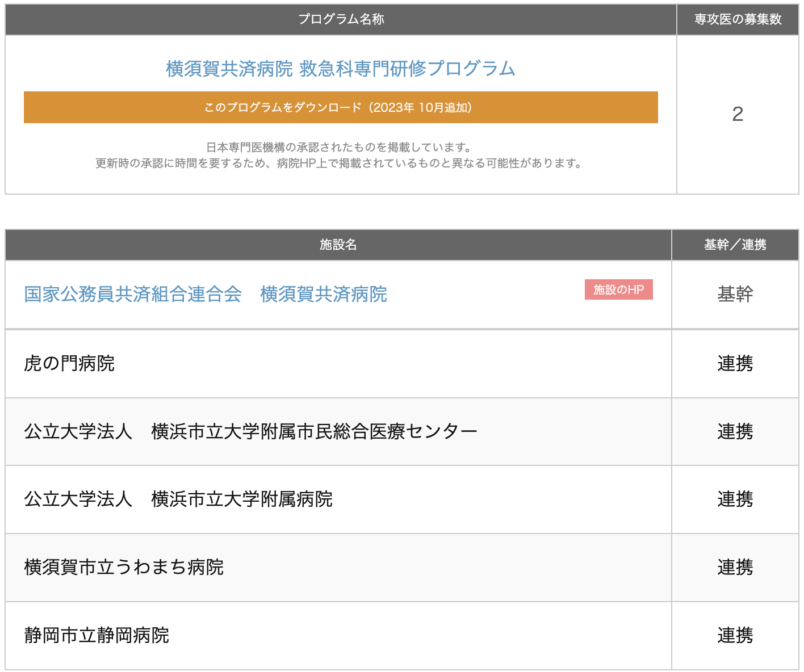804x672 pixels.
Task: Select 公立大学法人 横浜市立大学附属病院 row text
Action: point(178,499)
